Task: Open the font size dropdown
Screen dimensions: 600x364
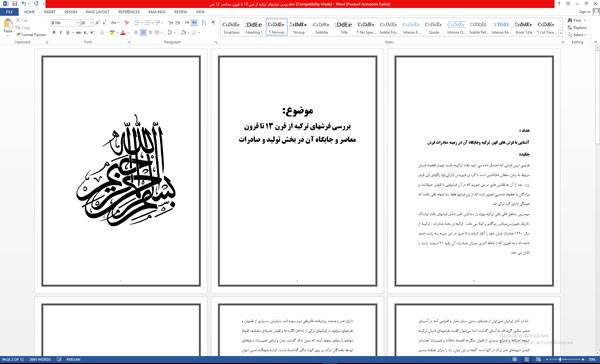Action: click(91, 23)
